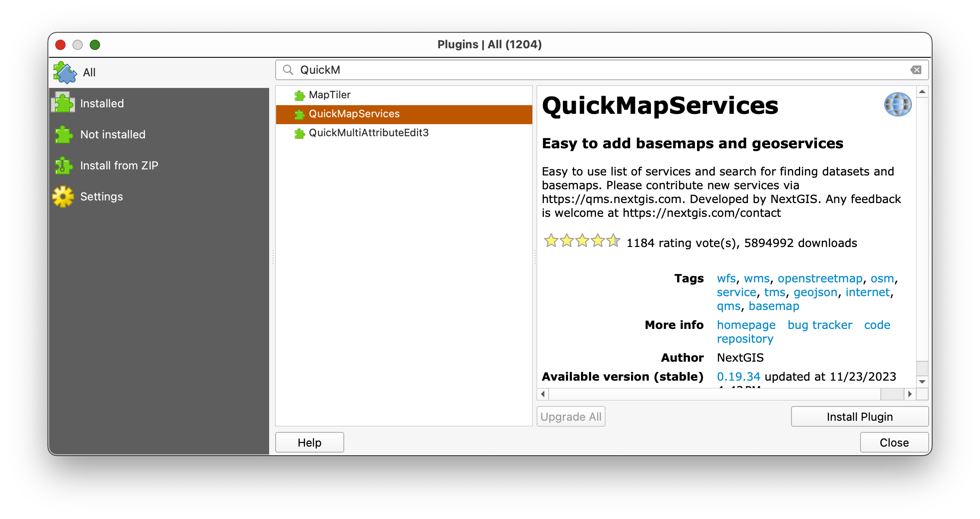Click the magnifier search icon
The image size is (980, 519).
tap(288, 70)
